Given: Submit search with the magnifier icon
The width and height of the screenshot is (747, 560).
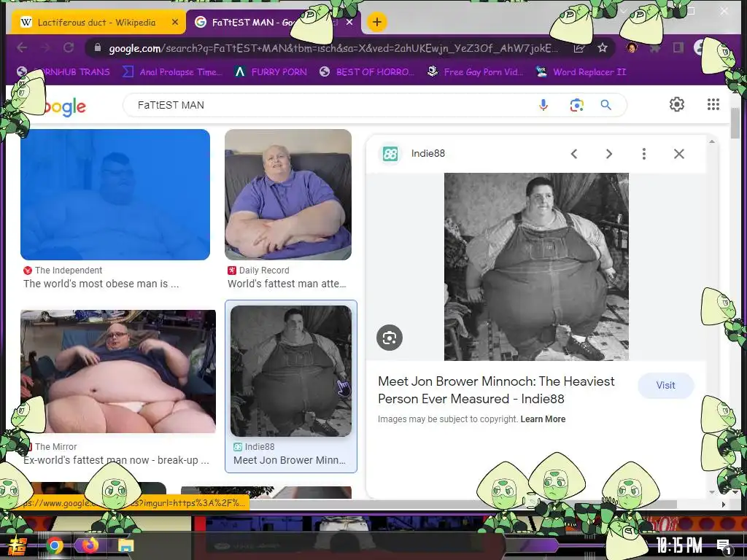Looking at the screenshot, I should (x=606, y=105).
